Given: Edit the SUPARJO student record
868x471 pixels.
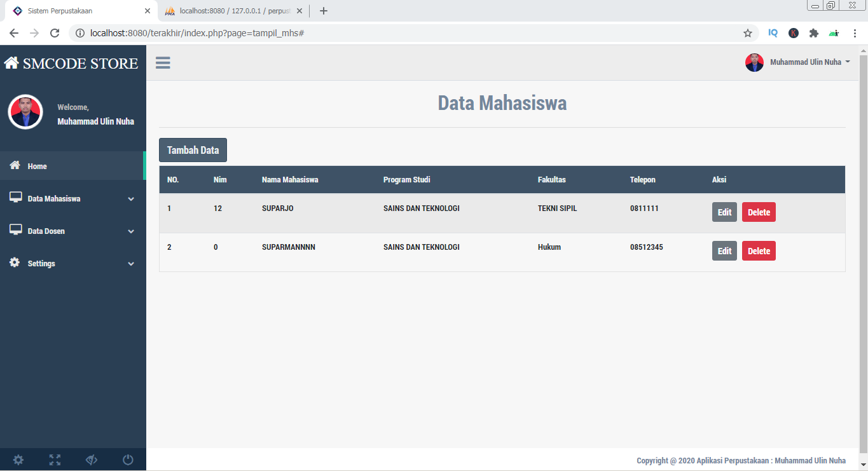Looking at the screenshot, I should pyautogui.click(x=724, y=212).
